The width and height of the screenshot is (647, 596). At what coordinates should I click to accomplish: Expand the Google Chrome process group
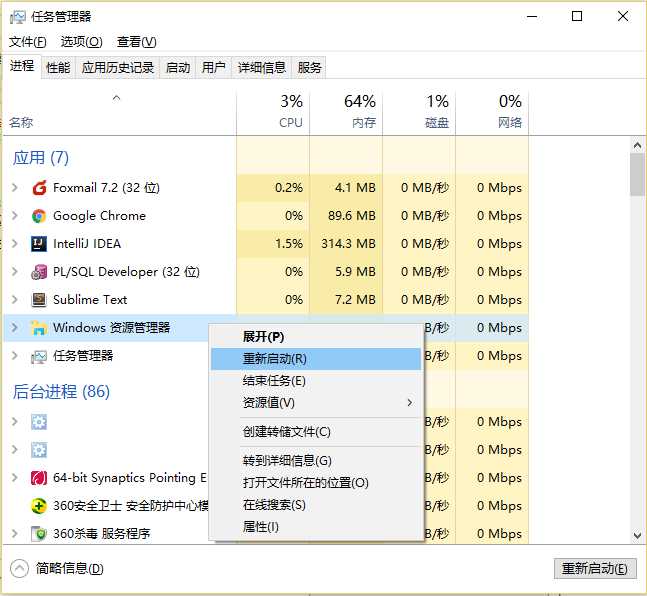15,216
